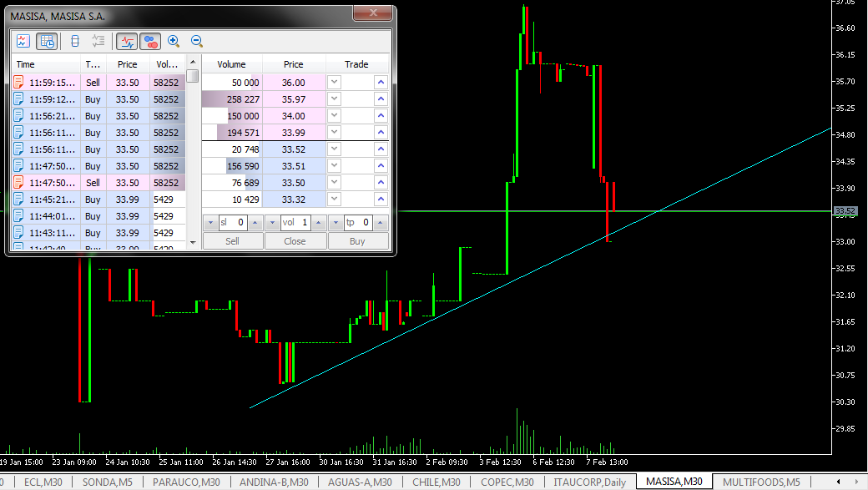Place buy order at 35.97 via up arrow

[381, 99]
